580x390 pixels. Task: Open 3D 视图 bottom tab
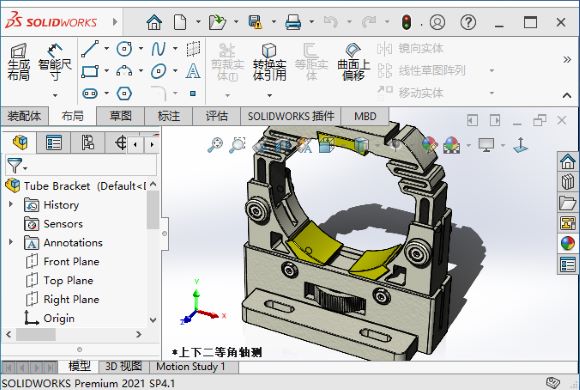(124, 367)
